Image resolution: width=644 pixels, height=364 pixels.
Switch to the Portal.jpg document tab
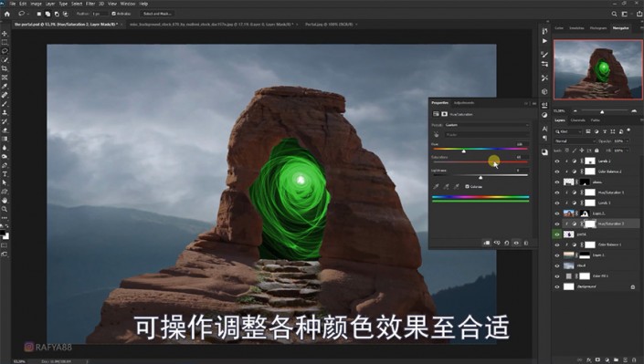click(x=329, y=25)
